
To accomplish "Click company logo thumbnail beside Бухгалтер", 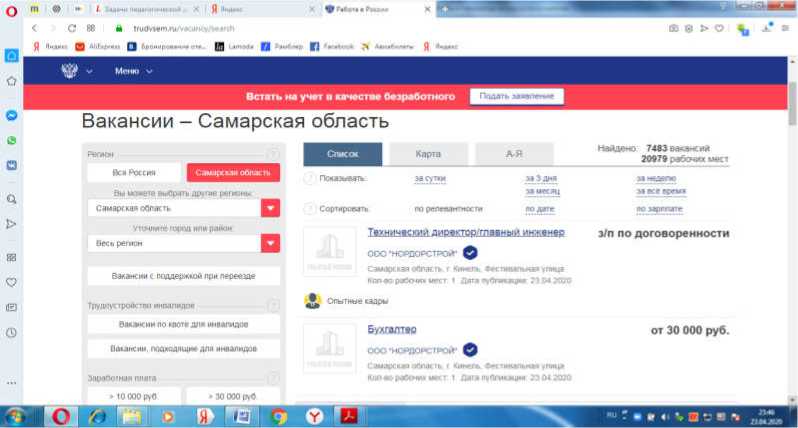I will (330, 349).
